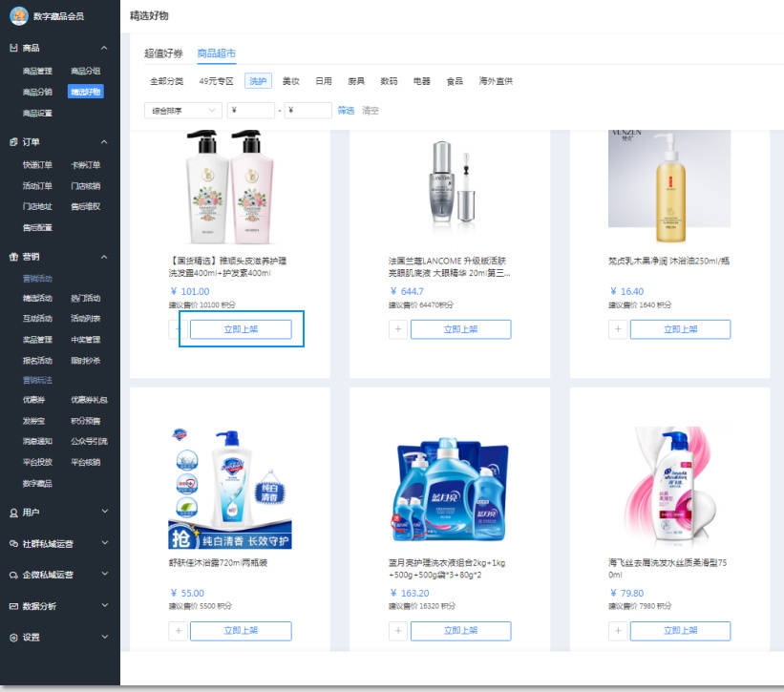Switch to the 商品超市 tab
The image size is (784, 692).
tap(217, 53)
